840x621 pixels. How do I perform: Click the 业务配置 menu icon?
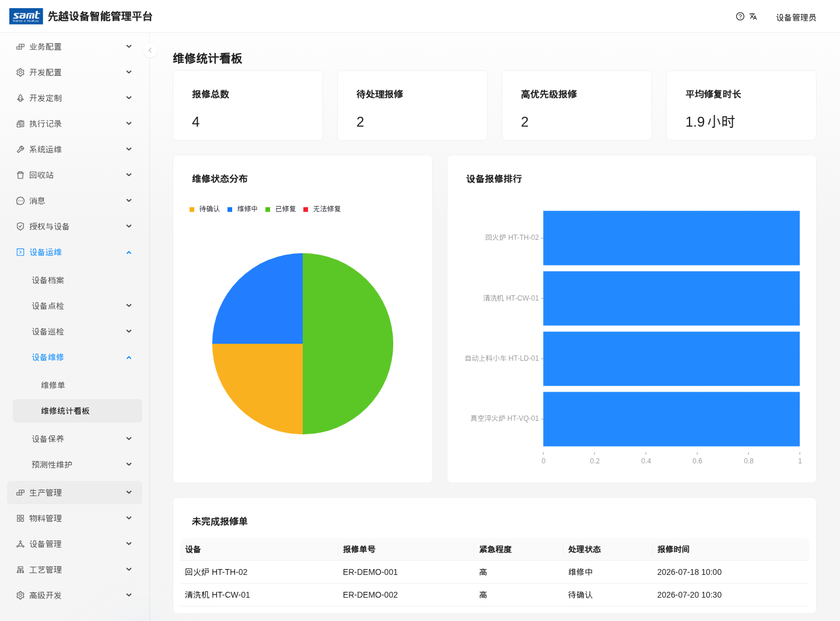pyautogui.click(x=20, y=47)
